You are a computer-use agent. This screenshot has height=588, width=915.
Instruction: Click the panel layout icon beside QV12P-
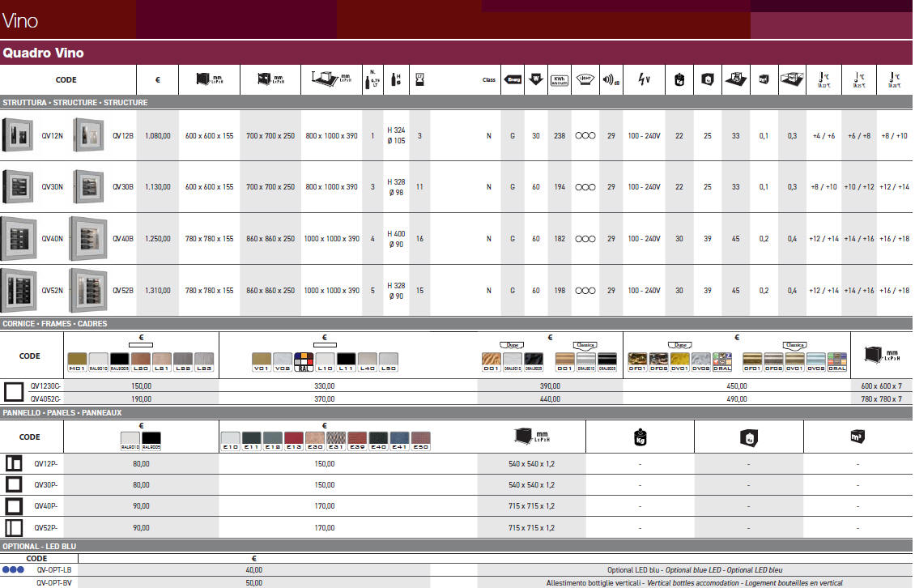point(14,463)
